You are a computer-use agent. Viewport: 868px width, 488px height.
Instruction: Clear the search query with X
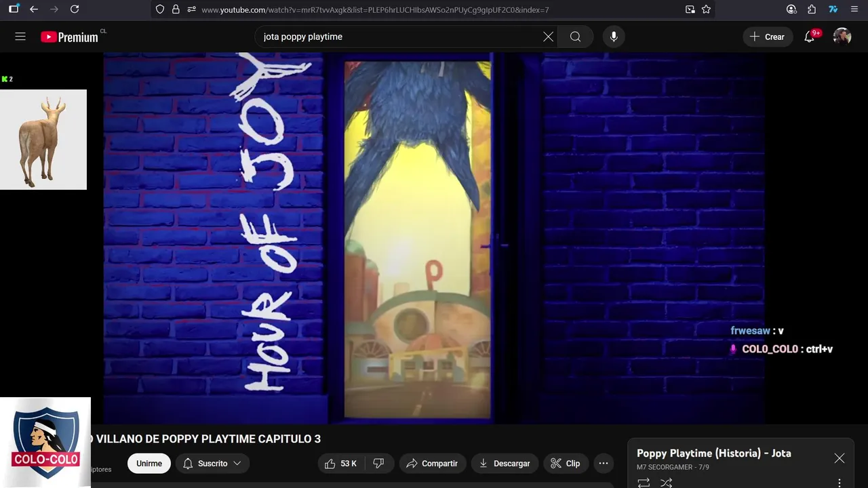(x=548, y=37)
